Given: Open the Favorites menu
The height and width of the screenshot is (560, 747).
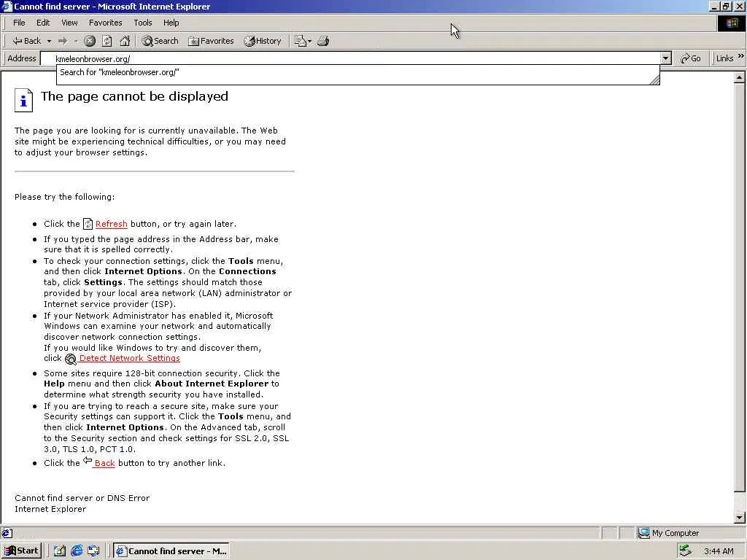Looking at the screenshot, I should (x=105, y=23).
